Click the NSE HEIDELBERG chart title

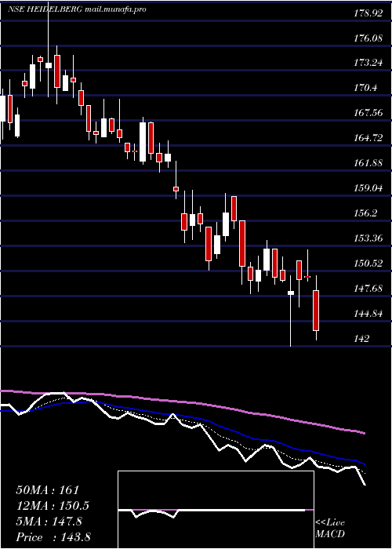coord(76,9)
